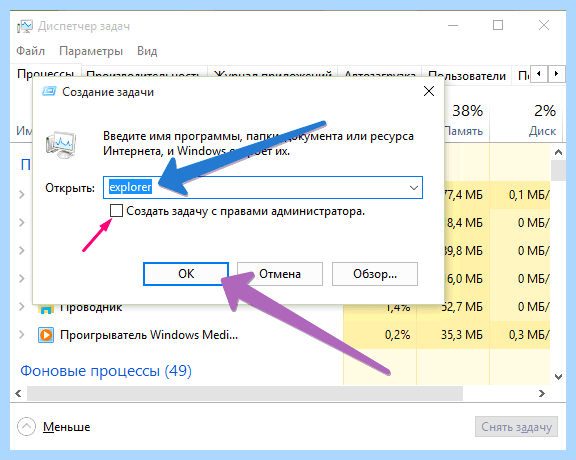This screenshot has height=460, width=576.
Task: Browse for a program via Обзор...
Action: 375,274
